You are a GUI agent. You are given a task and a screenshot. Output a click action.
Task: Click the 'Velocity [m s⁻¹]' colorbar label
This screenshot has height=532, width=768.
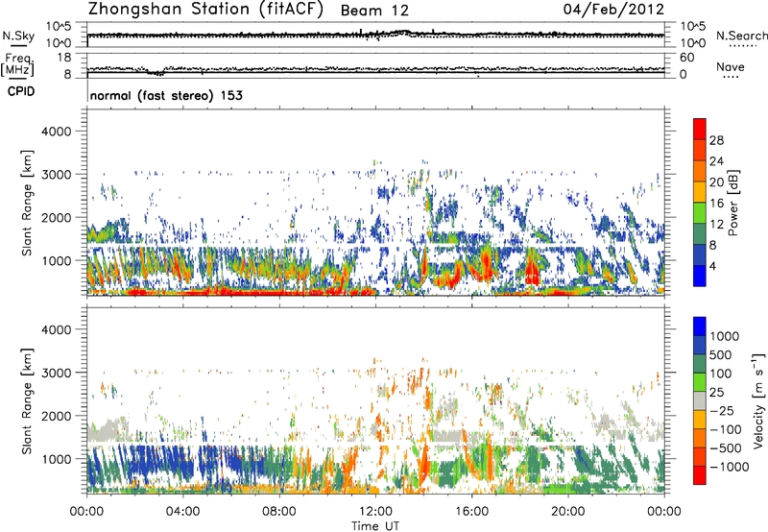click(758, 400)
